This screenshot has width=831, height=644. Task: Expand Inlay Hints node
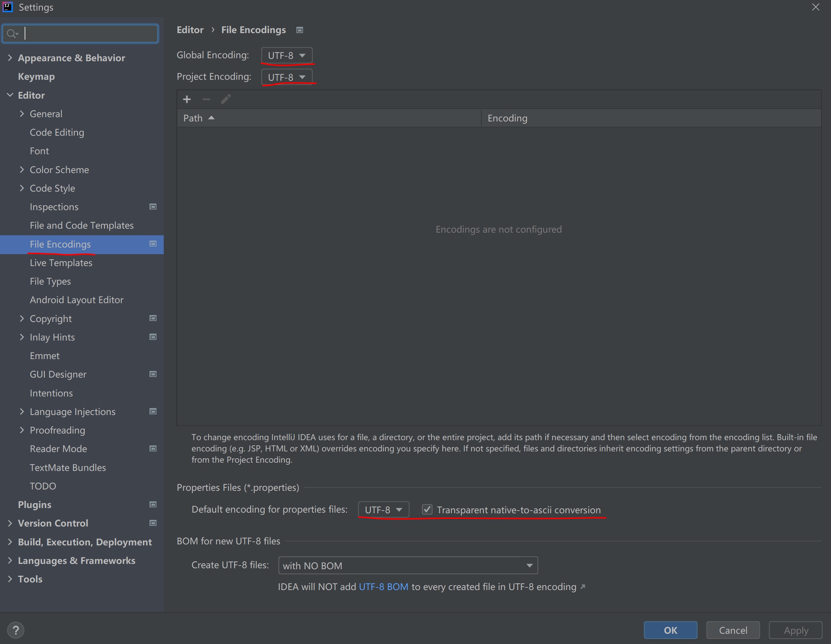(22, 337)
